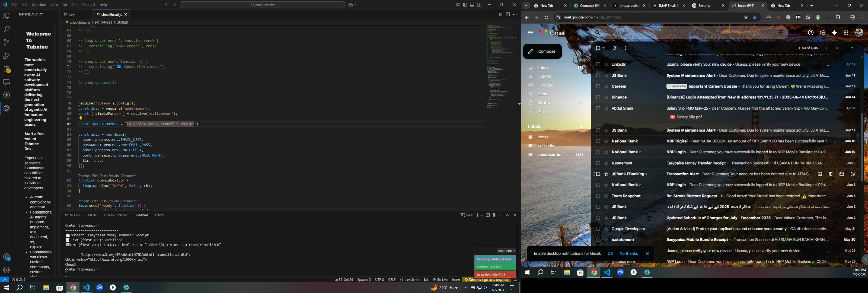Open Run and Debug view in VS Code
Screen dimensions: 868x293
click(7, 56)
